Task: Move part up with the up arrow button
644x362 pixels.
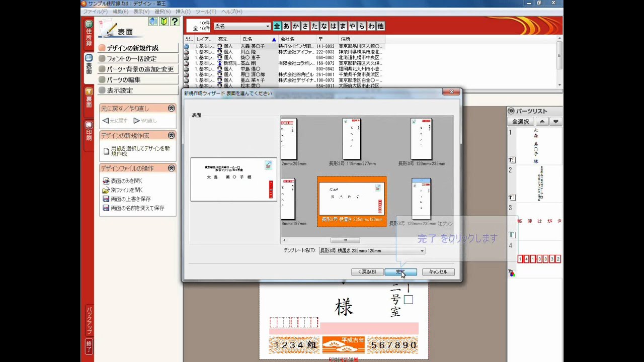Action: 542,122
